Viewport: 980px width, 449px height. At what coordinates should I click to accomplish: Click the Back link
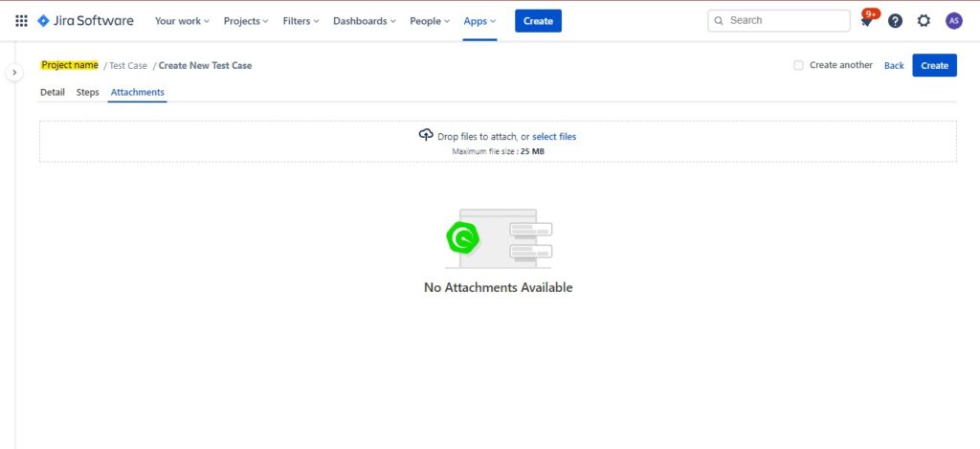coord(894,66)
